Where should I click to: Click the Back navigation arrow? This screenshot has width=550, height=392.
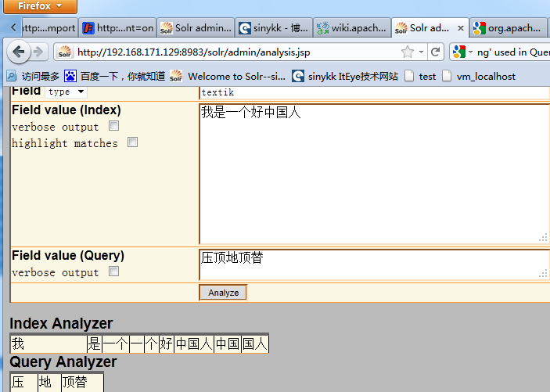point(18,52)
